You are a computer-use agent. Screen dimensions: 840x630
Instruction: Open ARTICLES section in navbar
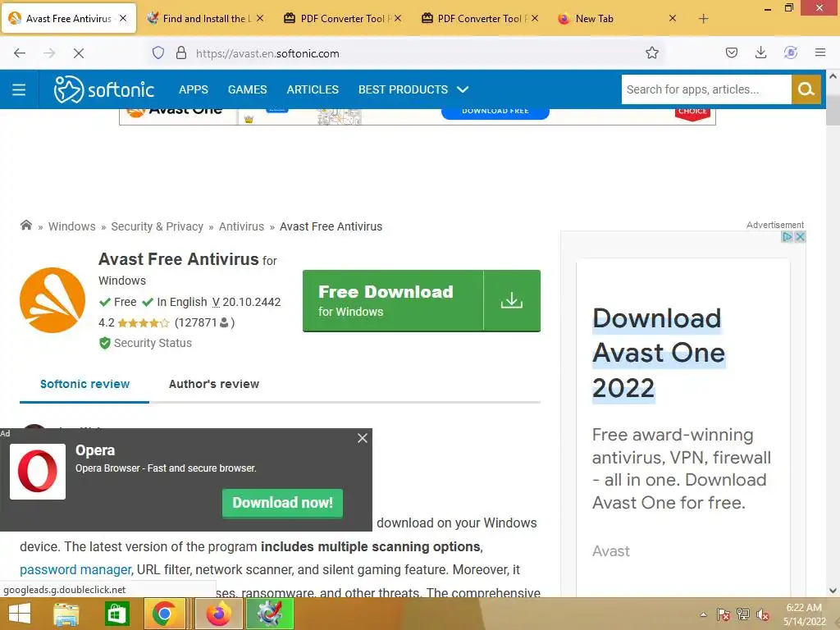coord(313,89)
